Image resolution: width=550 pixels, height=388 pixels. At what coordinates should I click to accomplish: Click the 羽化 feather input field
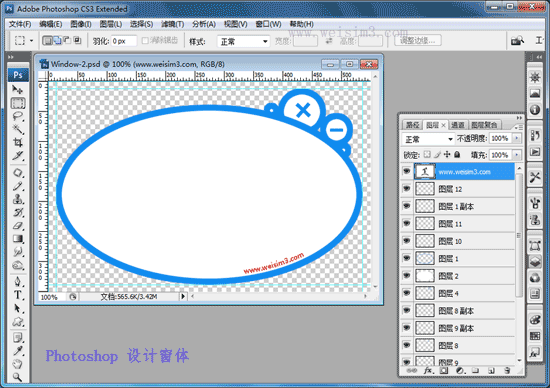point(124,41)
